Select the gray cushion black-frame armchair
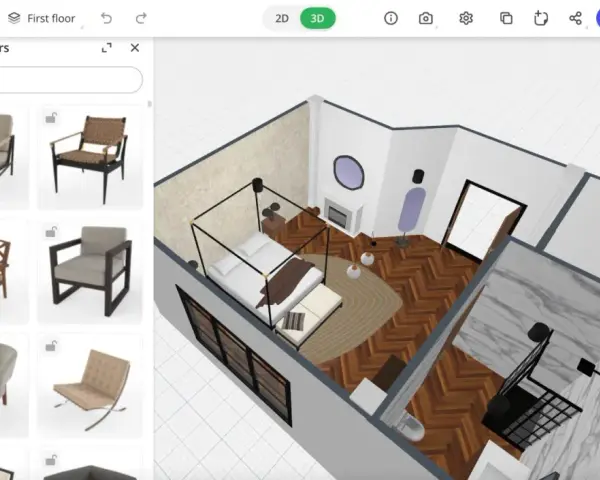 [x=90, y=272]
